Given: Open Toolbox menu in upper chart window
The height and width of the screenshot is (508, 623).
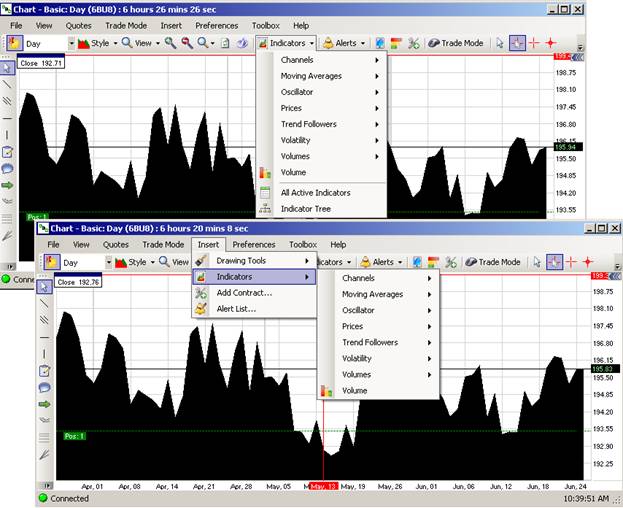Looking at the screenshot, I should tap(266, 26).
